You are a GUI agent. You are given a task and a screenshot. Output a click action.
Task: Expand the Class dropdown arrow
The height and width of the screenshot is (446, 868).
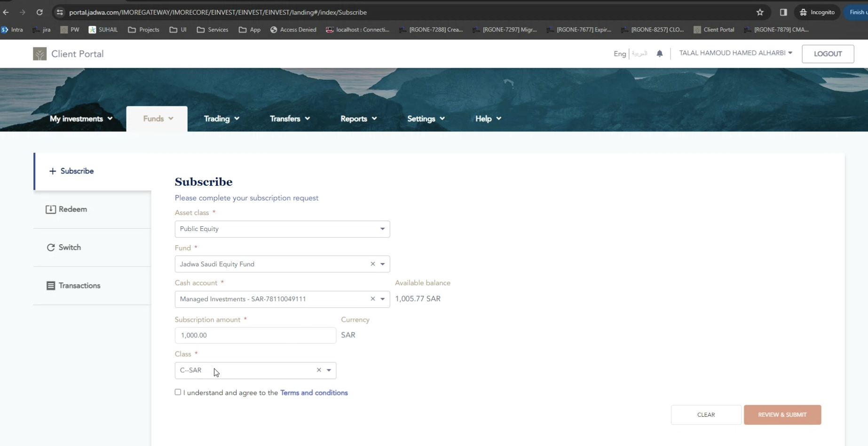329,370
